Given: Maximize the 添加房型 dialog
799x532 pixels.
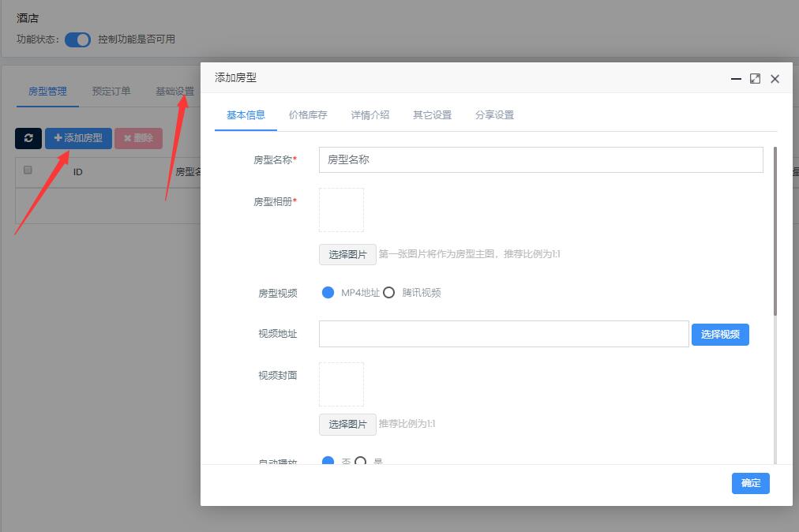Looking at the screenshot, I should click(x=755, y=78).
